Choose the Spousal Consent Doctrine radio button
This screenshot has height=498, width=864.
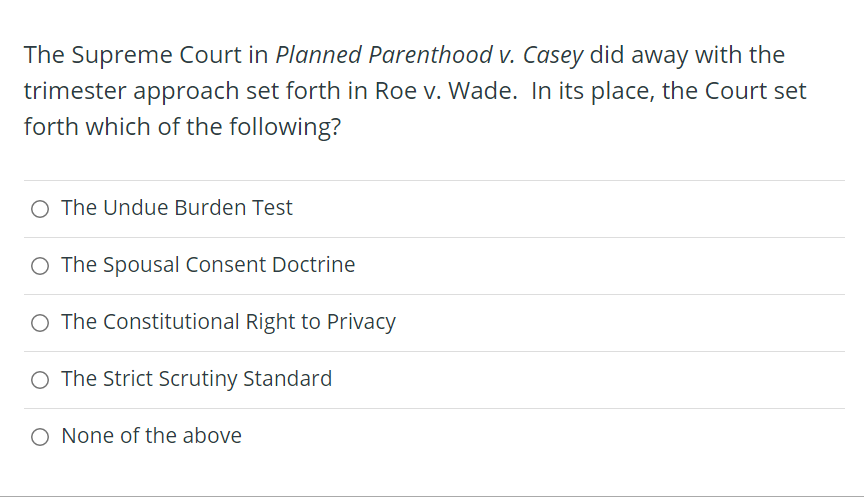pyautogui.click(x=40, y=266)
